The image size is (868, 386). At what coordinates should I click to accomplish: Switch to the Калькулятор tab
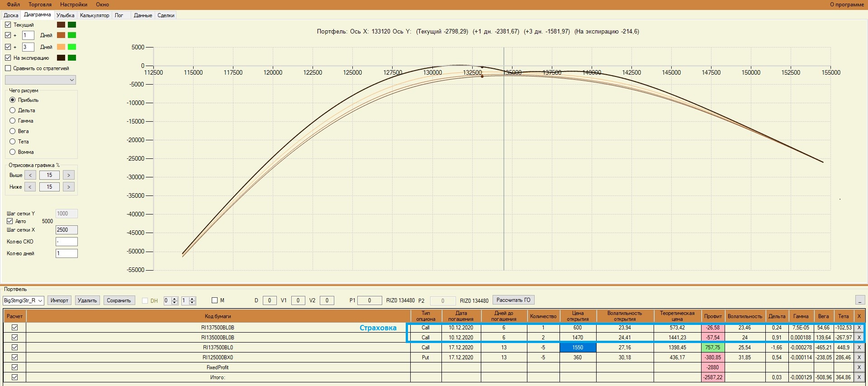click(x=95, y=15)
